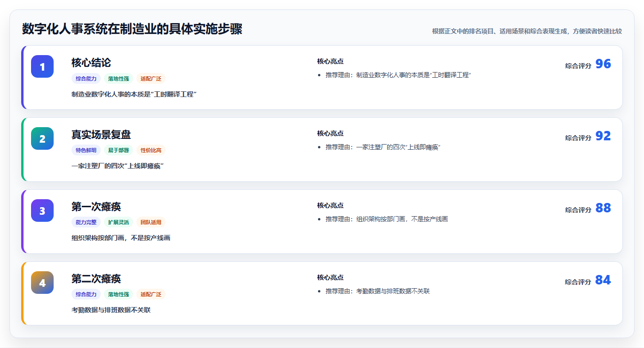Click the score value 88
The width and height of the screenshot is (644, 348).
pyautogui.click(x=603, y=208)
